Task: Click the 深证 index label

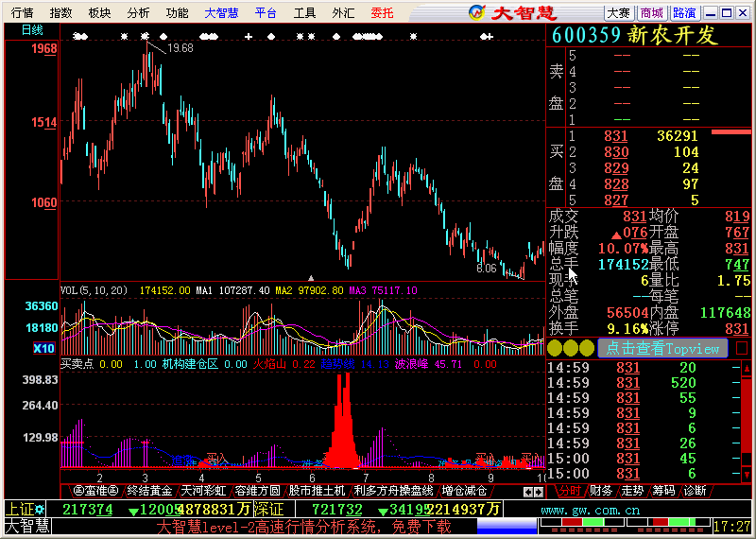Action: coord(268,509)
